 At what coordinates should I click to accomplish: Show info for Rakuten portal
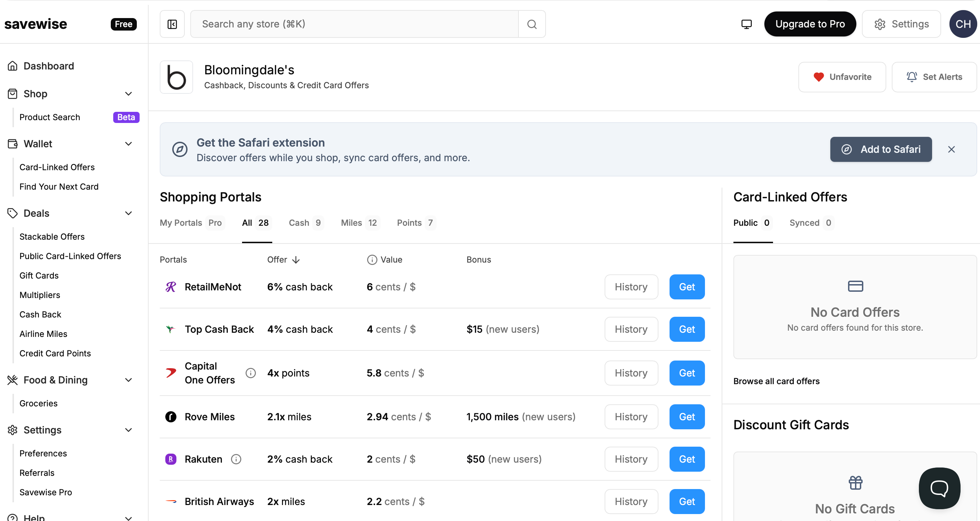pyautogui.click(x=236, y=458)
